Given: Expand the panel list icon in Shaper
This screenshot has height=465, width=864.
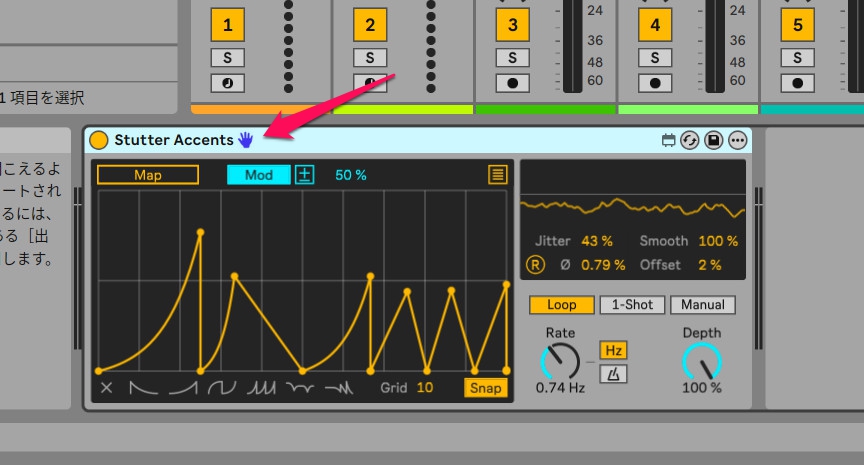Looking at the screenshot, I should tap(497, 175).
